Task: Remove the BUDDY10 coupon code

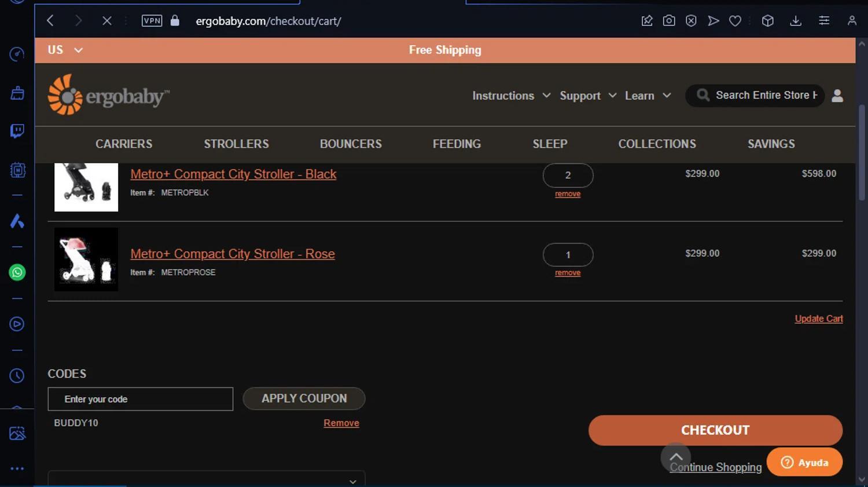Action: click(341, 423)
